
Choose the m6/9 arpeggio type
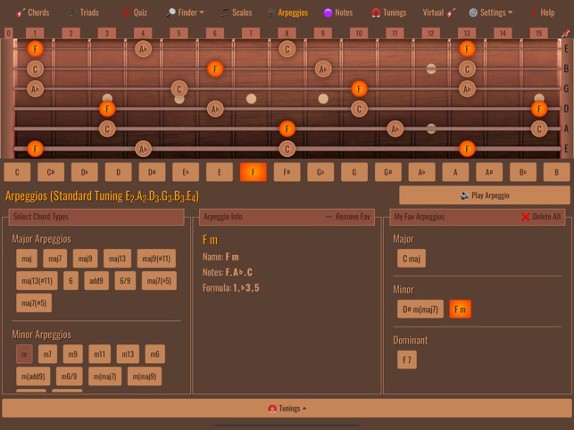69,376
